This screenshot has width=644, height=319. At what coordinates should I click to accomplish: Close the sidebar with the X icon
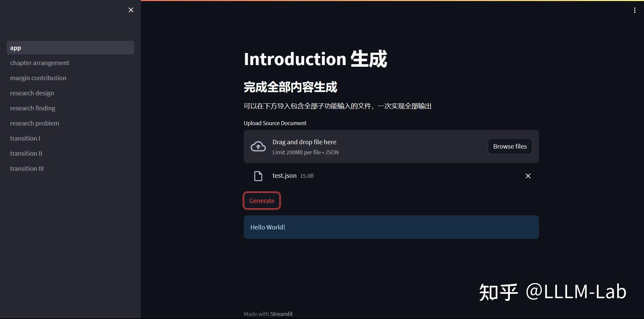[x=130, y=10]
